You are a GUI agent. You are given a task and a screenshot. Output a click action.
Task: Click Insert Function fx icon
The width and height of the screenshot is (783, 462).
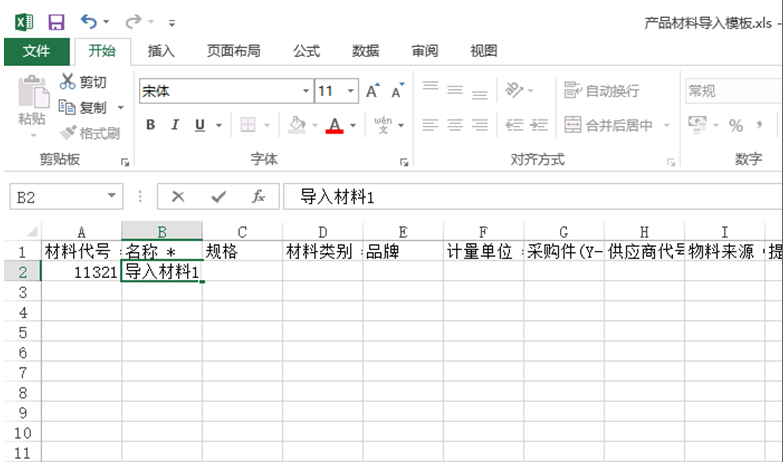[x=258, y=196]
